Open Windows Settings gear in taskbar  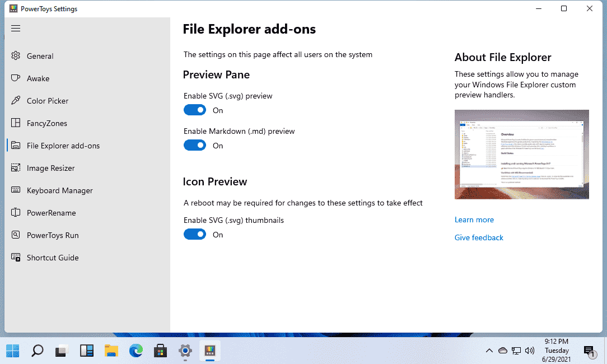click(x=185, y=351)
